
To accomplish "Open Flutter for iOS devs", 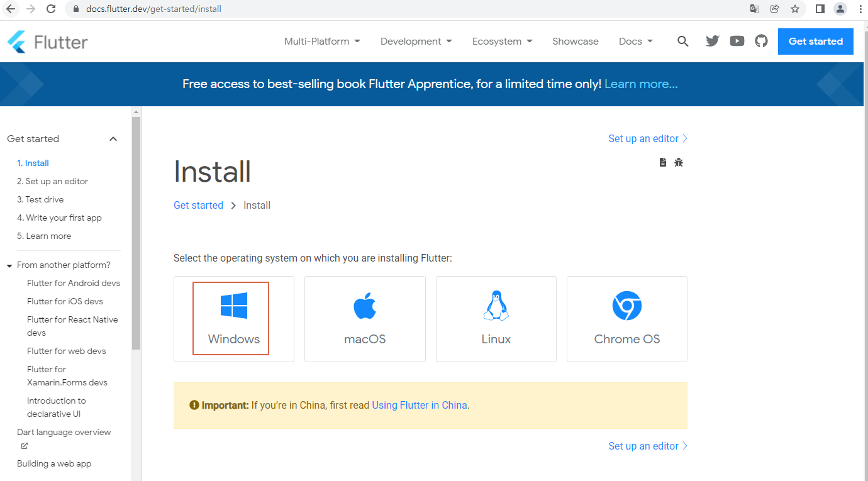I will [65, 301].
